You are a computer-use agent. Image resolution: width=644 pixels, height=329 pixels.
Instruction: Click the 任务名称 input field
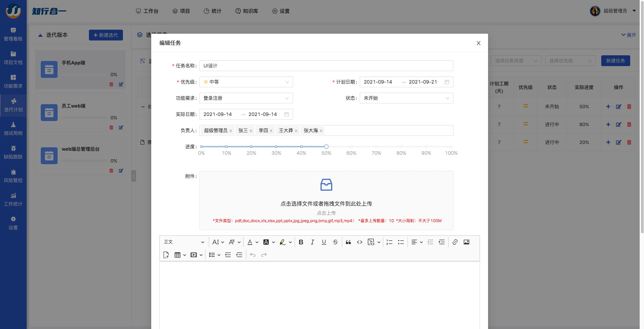click(326, 66)
